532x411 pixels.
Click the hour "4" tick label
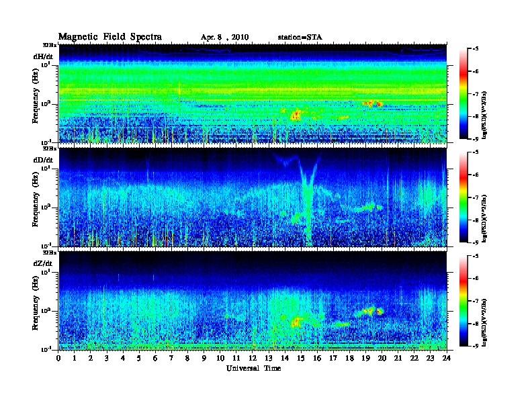point(123,359)
